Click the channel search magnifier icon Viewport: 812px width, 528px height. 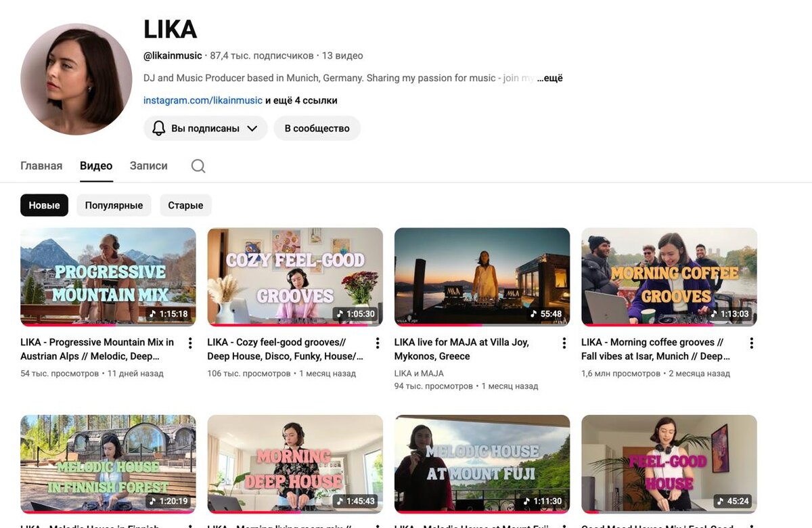coord(198,166)
